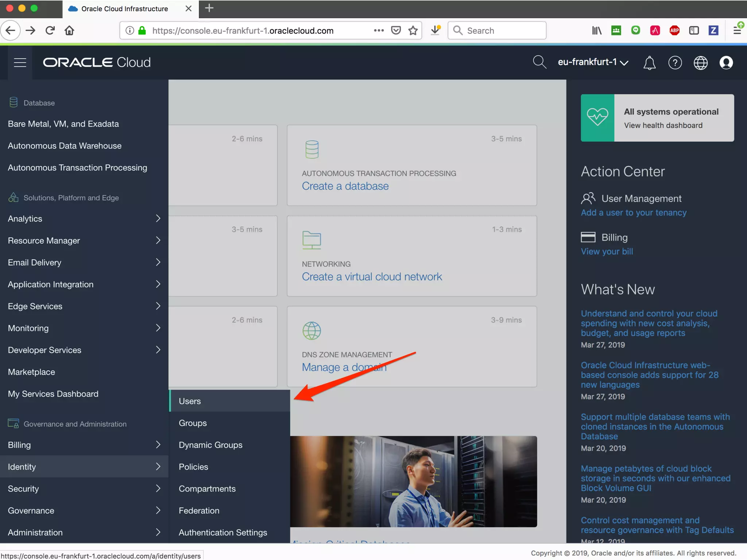This screenshot has width=747, height=560.
Task: Open Autonomous Data Warehouse menu item
Action: click(x=65, y=146)
